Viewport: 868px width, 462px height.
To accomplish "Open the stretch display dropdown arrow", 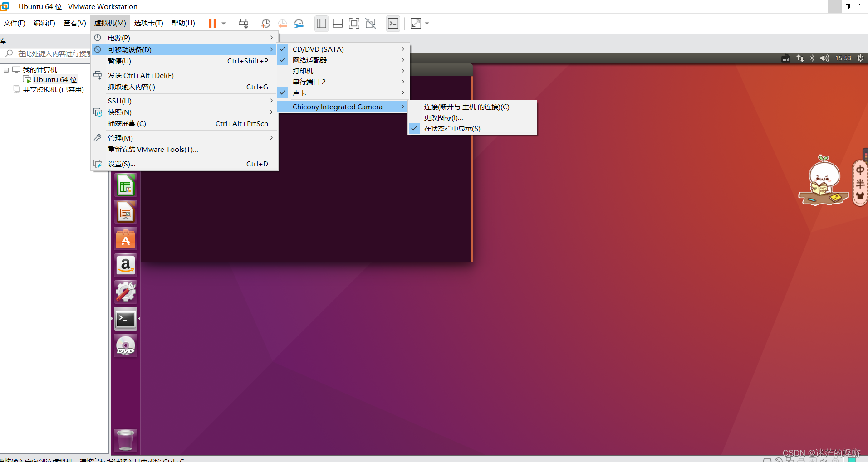I will click(427, 24).
